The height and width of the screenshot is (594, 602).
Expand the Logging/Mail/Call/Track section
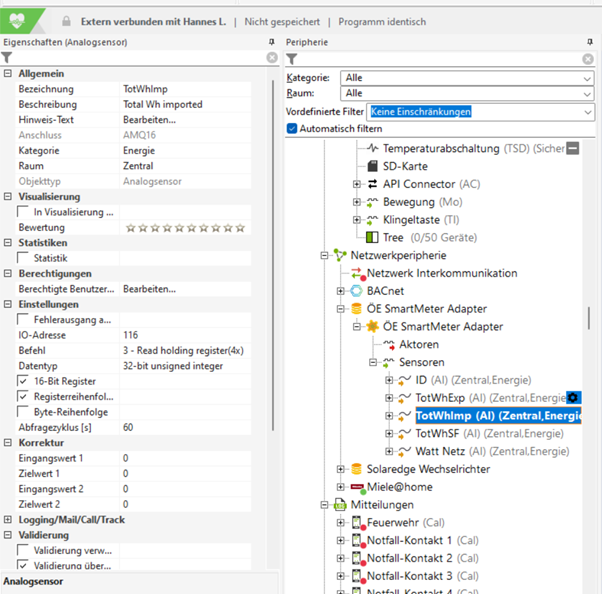(8, 519)
